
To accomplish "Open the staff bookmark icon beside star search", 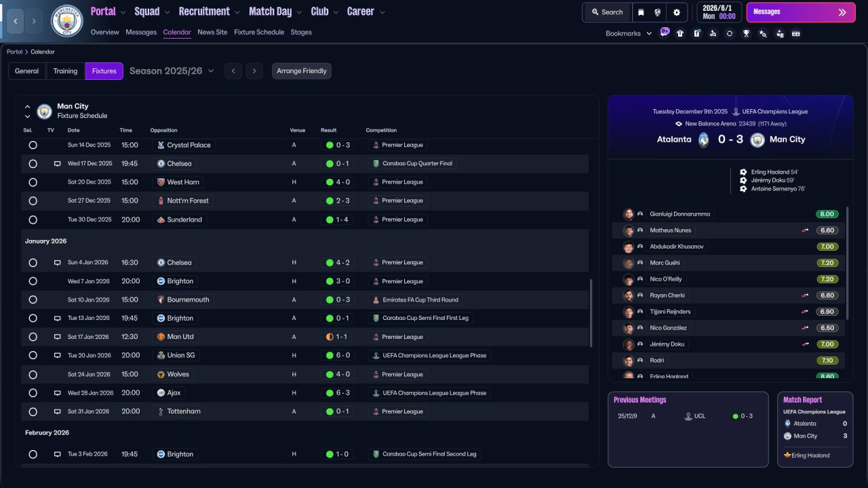I will [779, 33].
